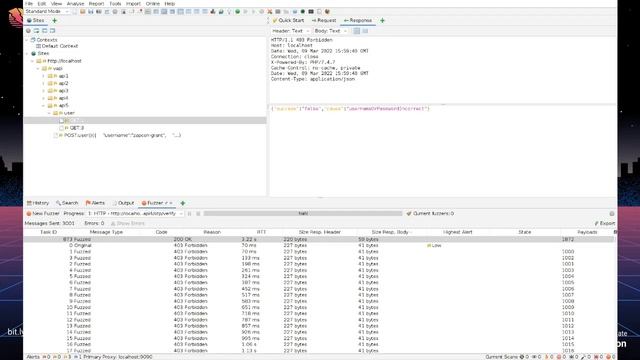The width and height of the screenshot is (640, 360).
Task: Click the round options gear icon in the toolbar
Action: point(115,11)
